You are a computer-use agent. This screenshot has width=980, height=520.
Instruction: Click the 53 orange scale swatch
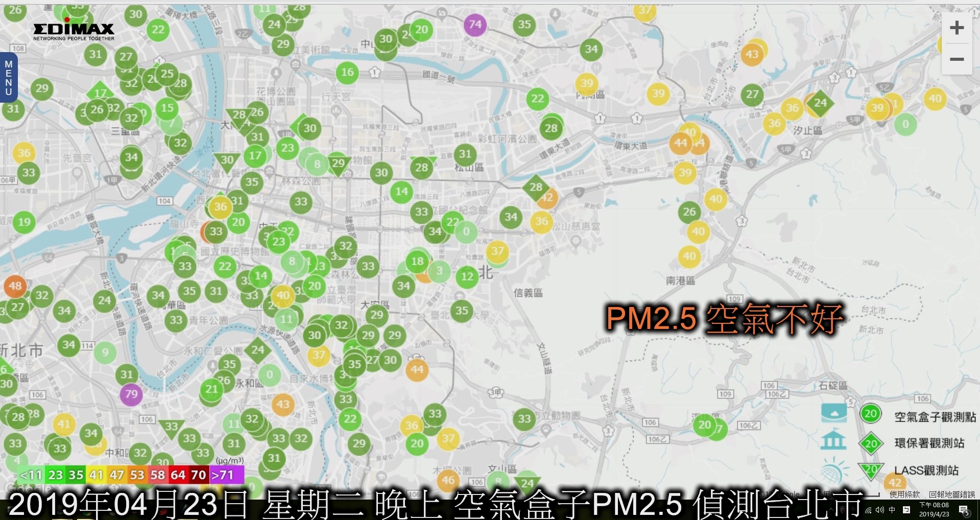(x=137, y=475)
